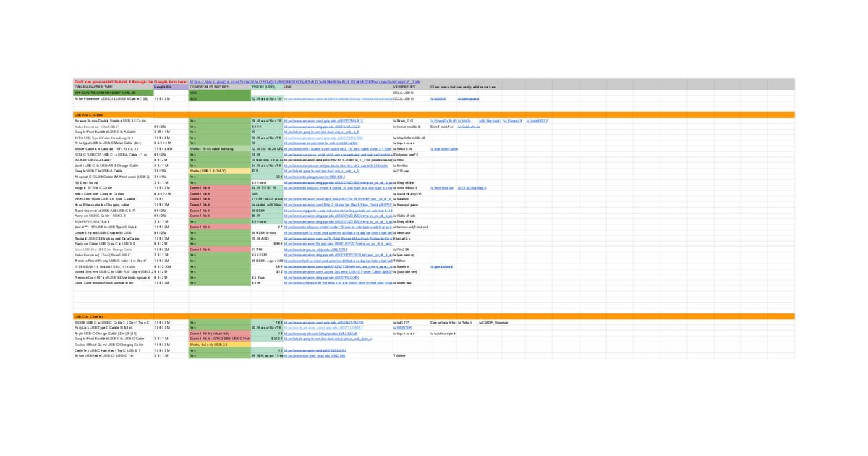Select Belkin USB Kabel USB C - USB C row
Image resolution: width=868 pixels, height=456 pixels.
click(x=113, y=355)
